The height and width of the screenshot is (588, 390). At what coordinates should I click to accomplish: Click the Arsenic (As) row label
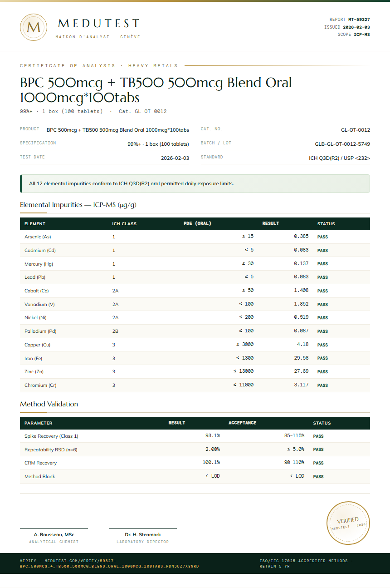38,237
